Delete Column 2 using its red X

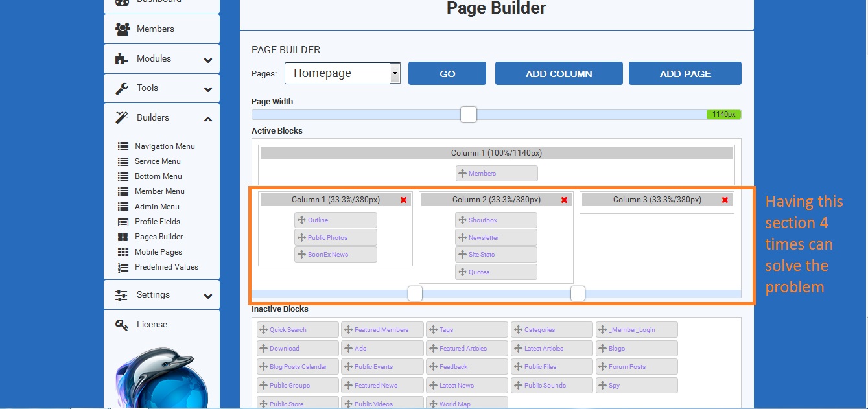coord(564,200)
